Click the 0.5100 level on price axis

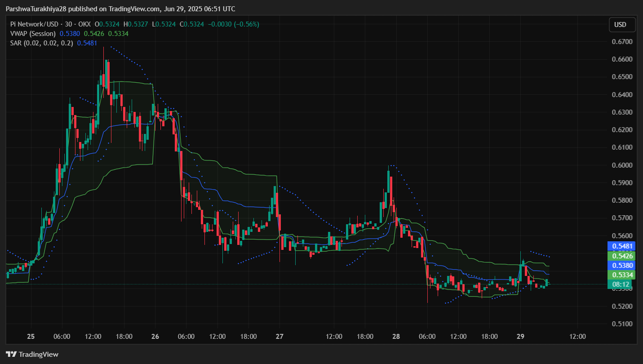[x=622, y=324]
